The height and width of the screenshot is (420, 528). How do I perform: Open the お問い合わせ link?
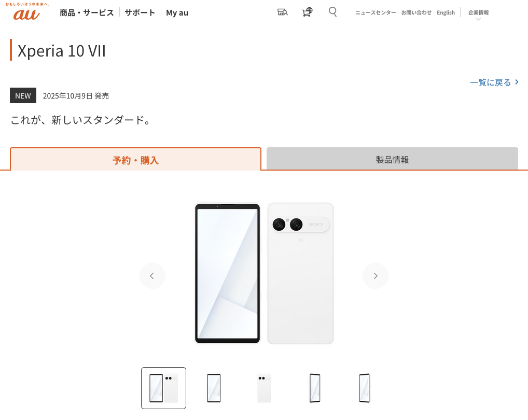coord(416,12)
